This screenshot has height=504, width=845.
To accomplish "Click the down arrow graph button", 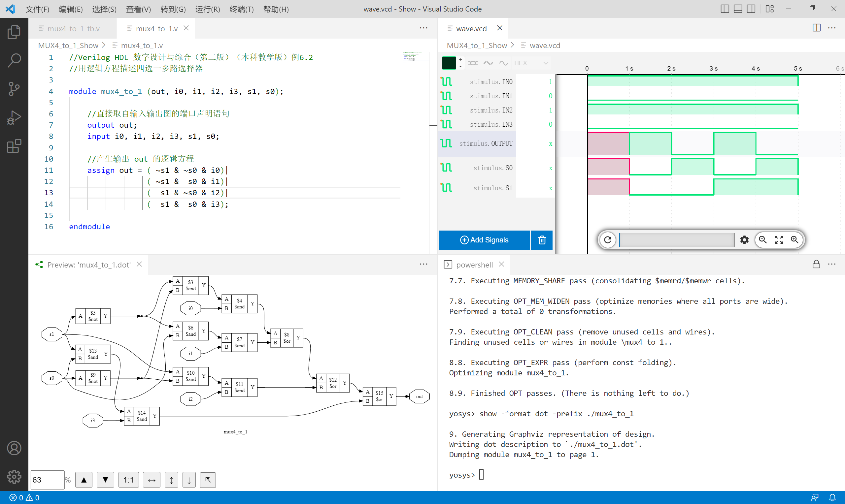I will (189, 480).
